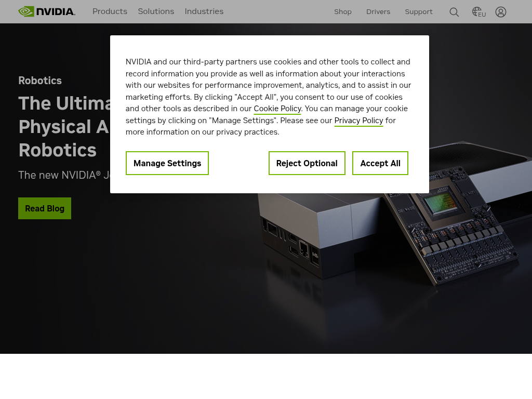532x399 pixels.
Task: Expand the Solutions menu
Action: pos(156,11)
